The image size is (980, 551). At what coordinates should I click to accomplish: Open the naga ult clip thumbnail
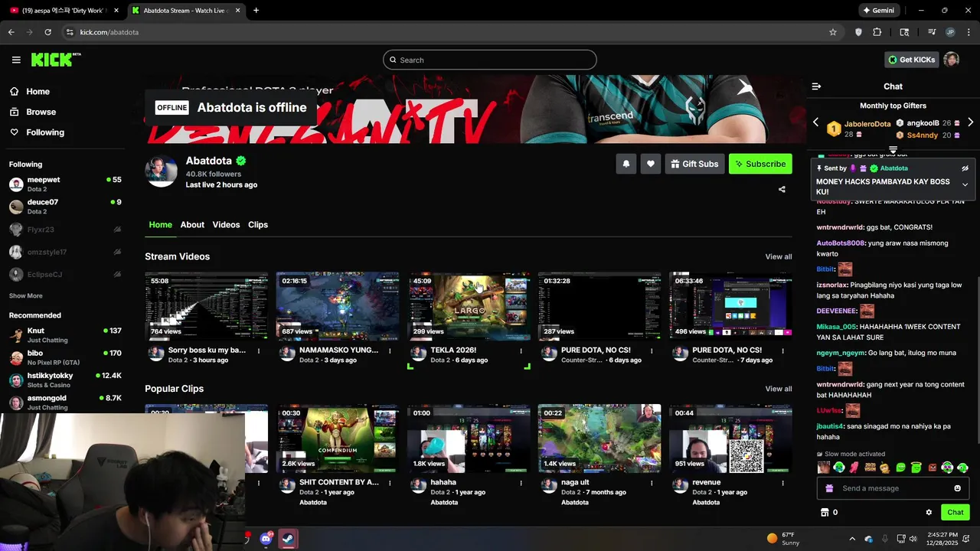coord(599,439)
